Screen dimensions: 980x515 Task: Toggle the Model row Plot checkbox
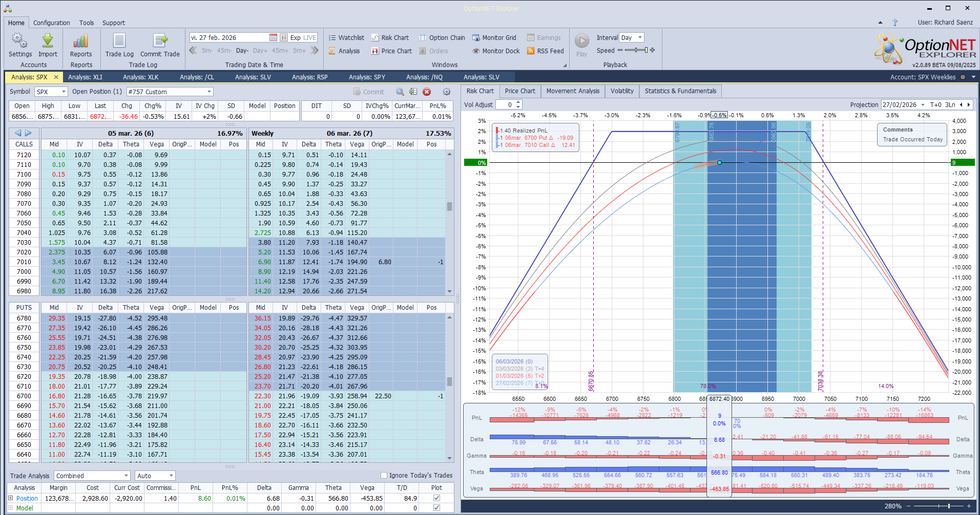[x=436, y=508]
